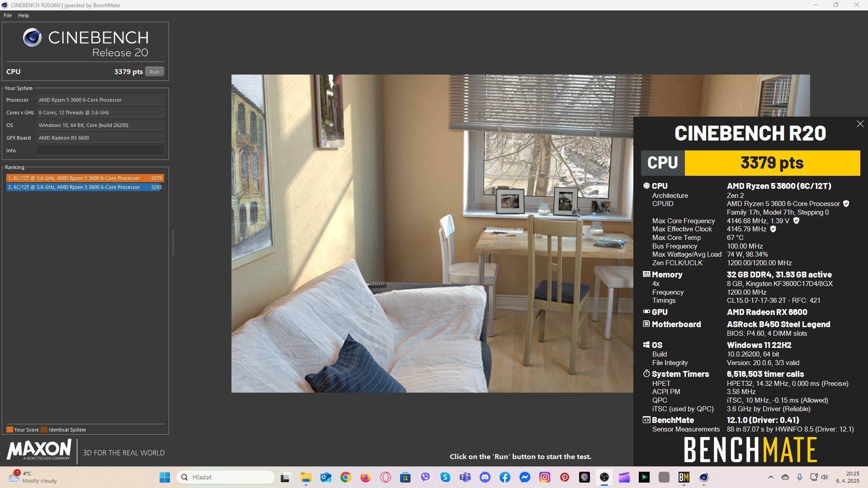Select ranking entry 1 with score 3379
This screenshot has width=868, height=488.
point(85,178)
